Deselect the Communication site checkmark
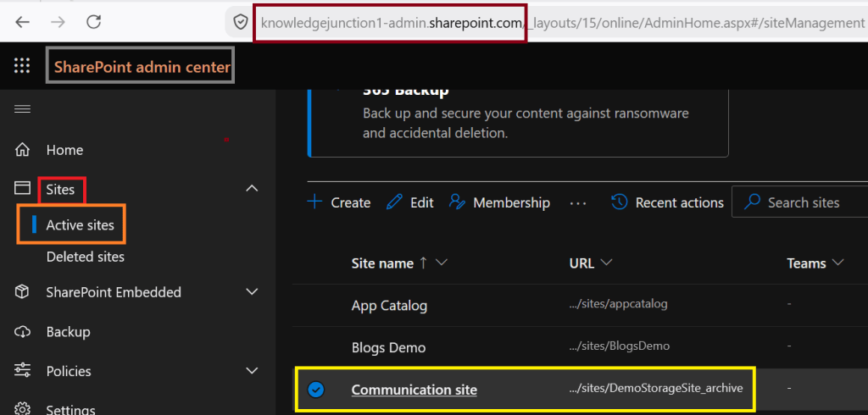868x415 pixels. (x=316, y=390)
